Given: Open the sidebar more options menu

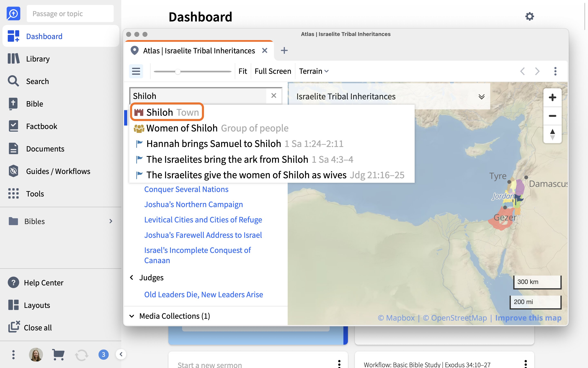Looking at the screenshot, I should [13, 355].
